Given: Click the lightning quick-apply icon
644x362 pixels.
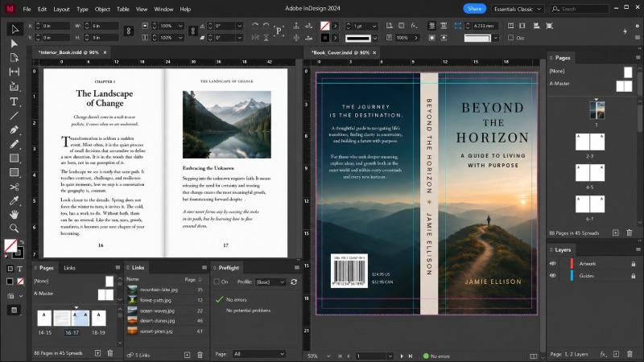Looking at the screenshot, I should 625,31.
